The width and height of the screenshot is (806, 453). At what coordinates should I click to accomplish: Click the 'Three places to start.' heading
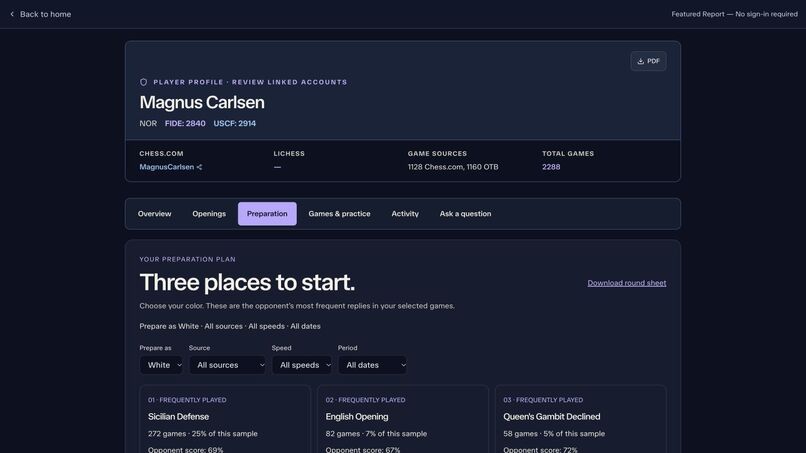pyautogui.click(x=247, y=282)
